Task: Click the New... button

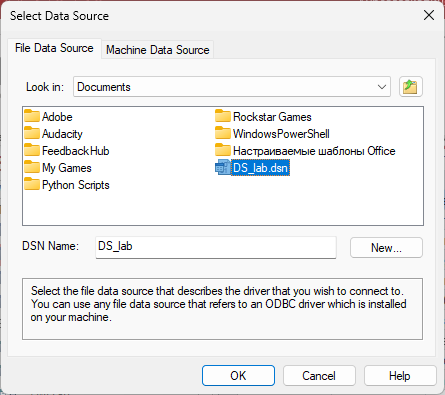Action: 386,248
